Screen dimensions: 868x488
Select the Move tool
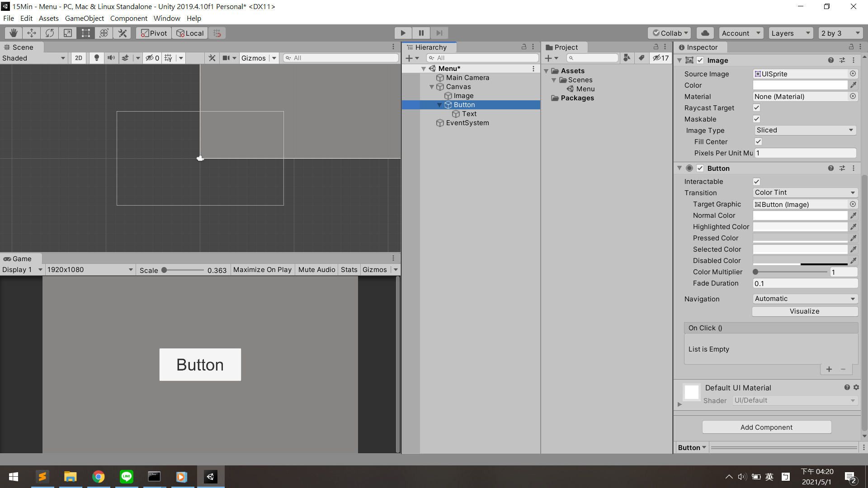click(32, 33)
